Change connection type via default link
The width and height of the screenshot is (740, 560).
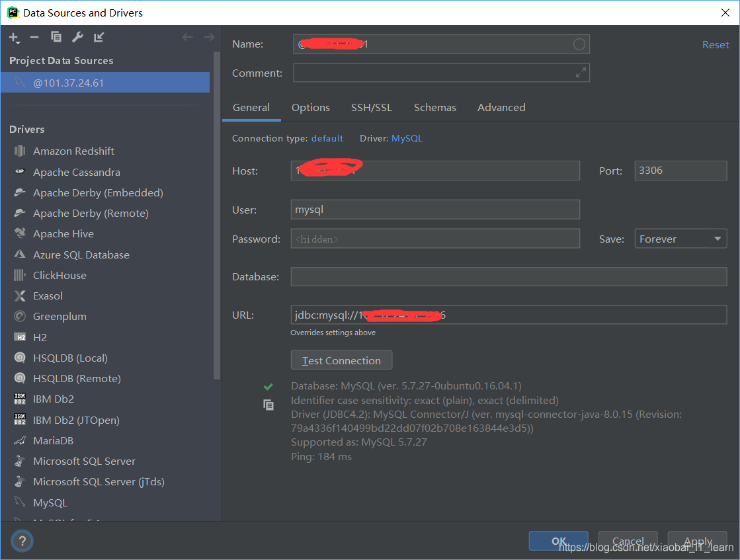(327, 138)
